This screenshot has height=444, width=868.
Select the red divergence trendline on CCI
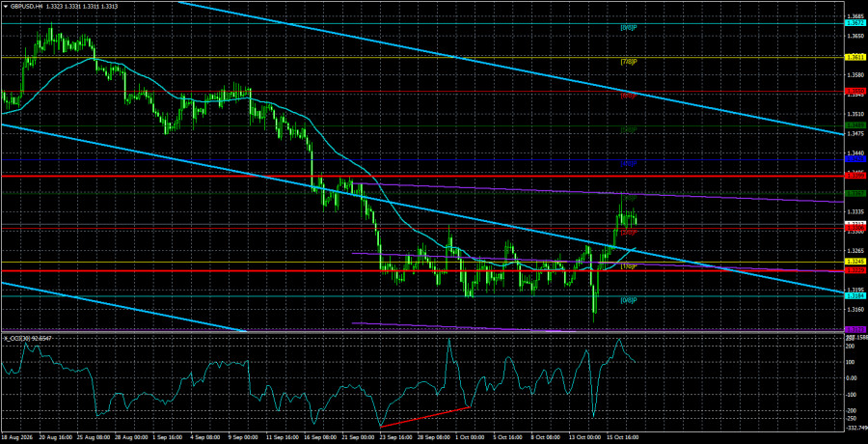[425, 417]
